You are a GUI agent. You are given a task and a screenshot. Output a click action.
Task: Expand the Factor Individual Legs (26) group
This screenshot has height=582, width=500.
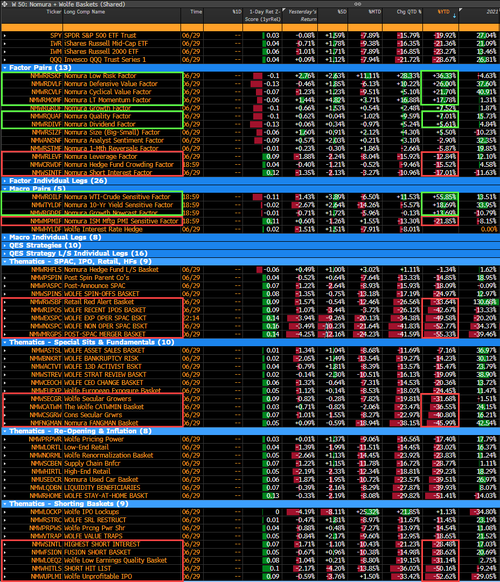pos(5,181)
